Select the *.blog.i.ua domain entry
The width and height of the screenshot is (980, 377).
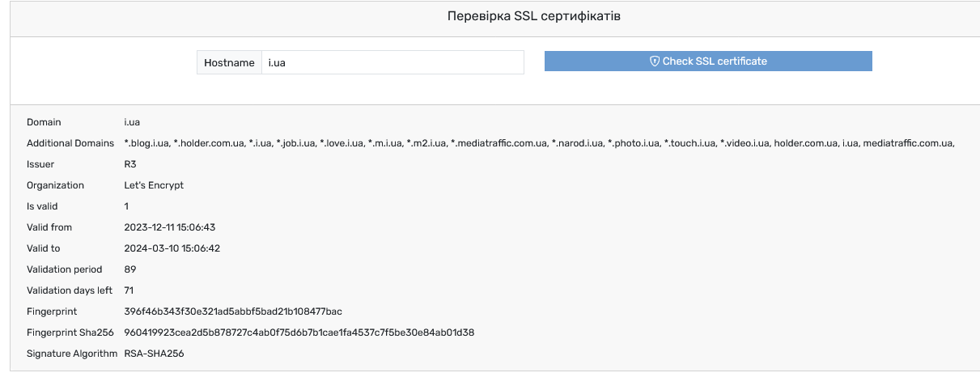[x=146, y=143]
